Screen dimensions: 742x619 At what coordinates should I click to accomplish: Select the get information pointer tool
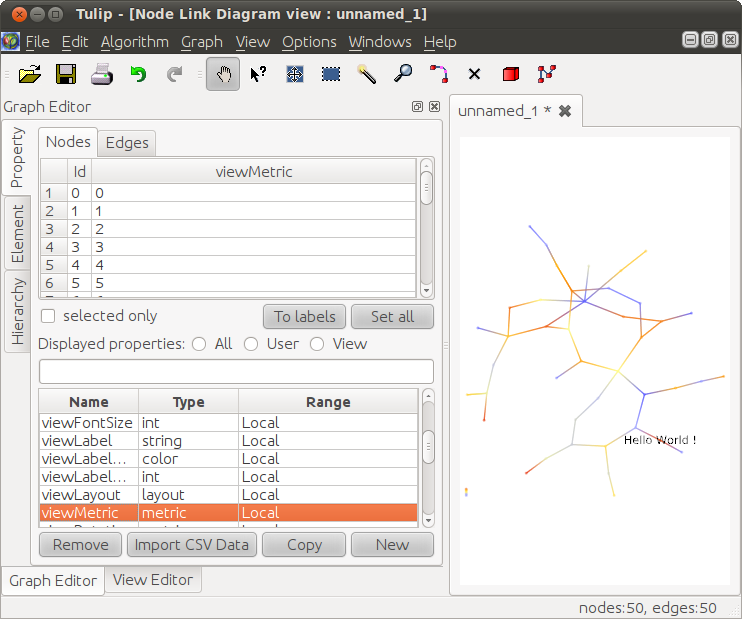(258, 74)
